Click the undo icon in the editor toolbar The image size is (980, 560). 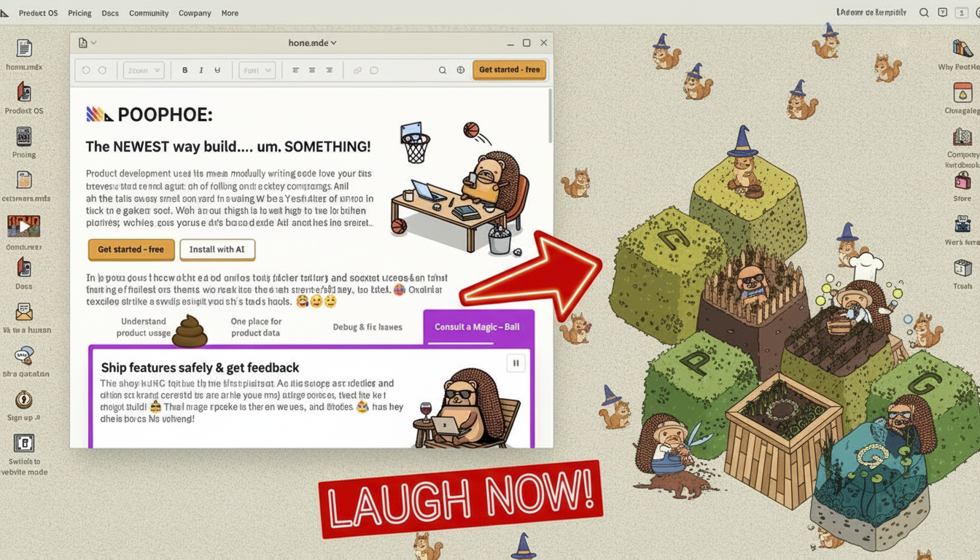86,70
